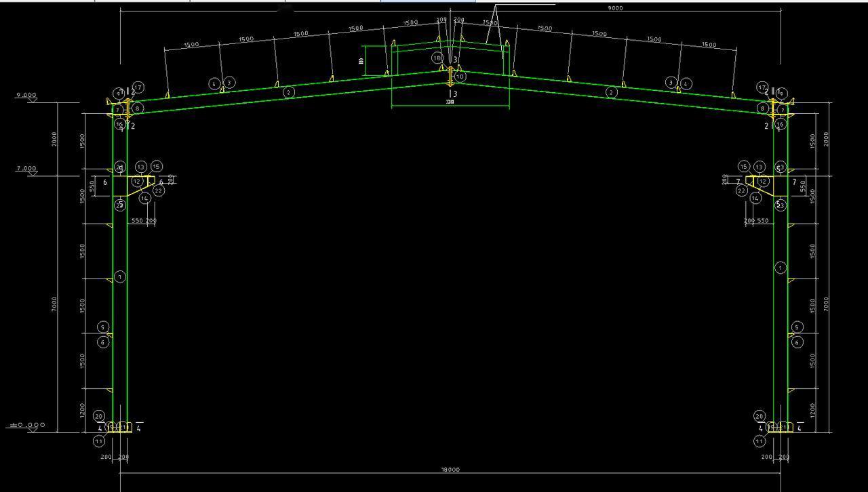Viewport: 868px width, 492px height.
Task: Select the 7.000 elevation triangle marker
Action: [x=32, y=174]
